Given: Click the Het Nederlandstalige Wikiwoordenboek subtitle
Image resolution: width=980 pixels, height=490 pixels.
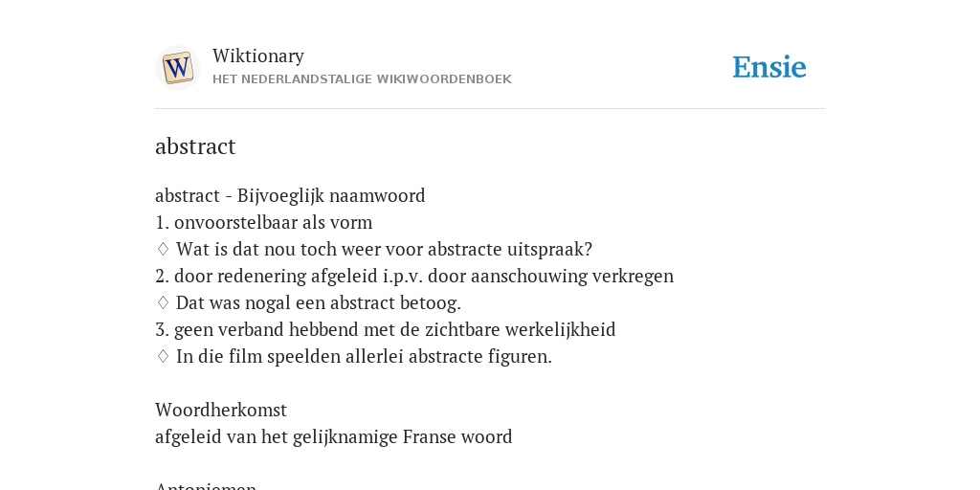Looking at the screenshot, I should (362, 79).
